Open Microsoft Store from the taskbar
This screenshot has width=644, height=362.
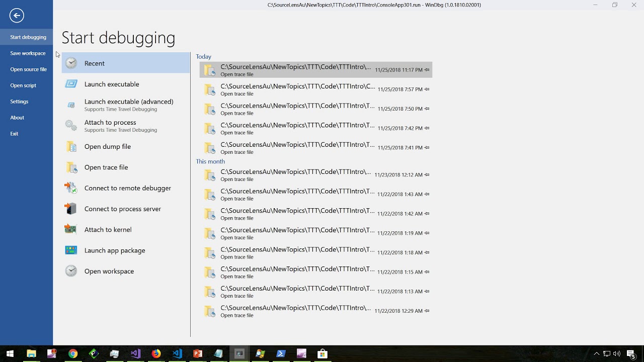323,353
